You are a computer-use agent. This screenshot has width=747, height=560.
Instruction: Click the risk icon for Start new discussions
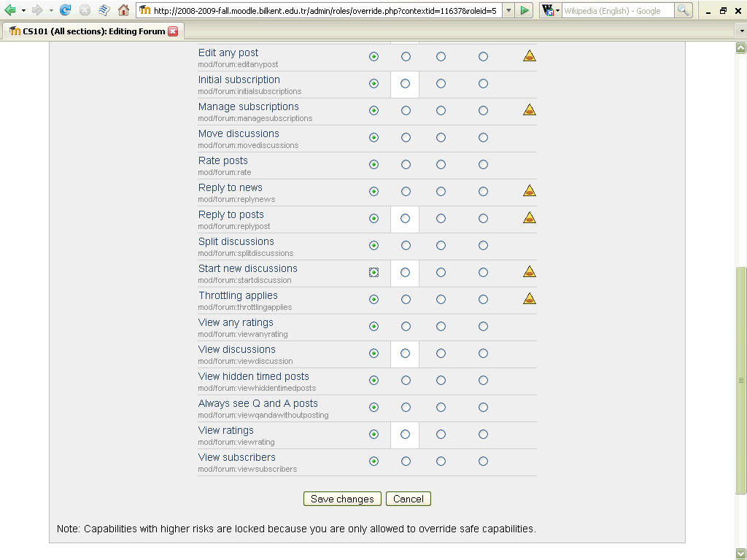(x=530, y=271)
